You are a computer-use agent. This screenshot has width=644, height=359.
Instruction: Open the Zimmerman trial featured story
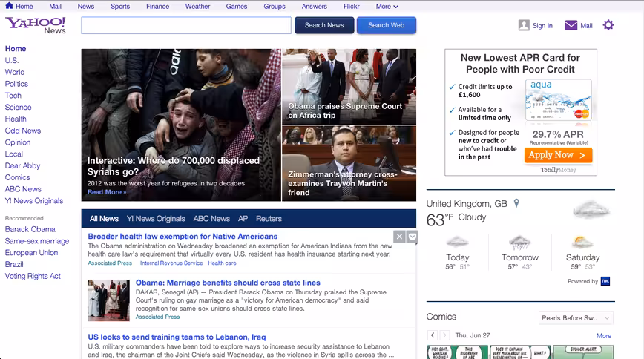349,163
